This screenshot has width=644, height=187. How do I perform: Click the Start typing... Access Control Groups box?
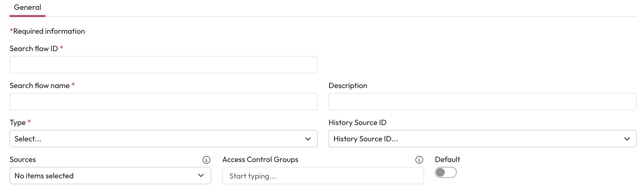click(x=323, y=176)
